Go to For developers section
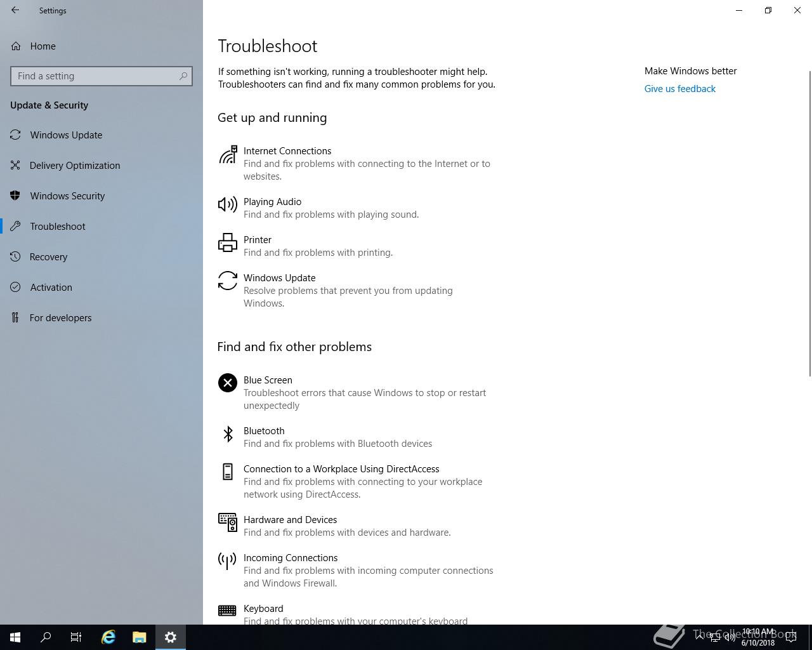812x650 pixels. point(101,317)
